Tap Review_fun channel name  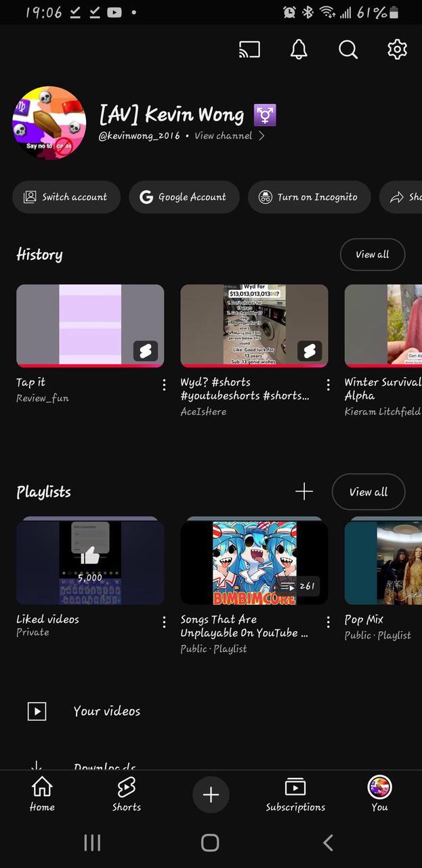43,398
